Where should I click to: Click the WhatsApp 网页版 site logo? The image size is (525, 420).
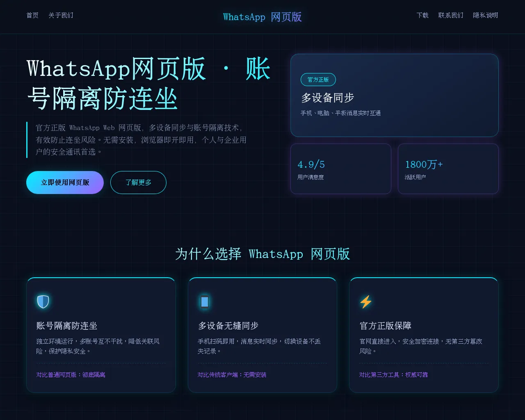(x=262, y=17)
